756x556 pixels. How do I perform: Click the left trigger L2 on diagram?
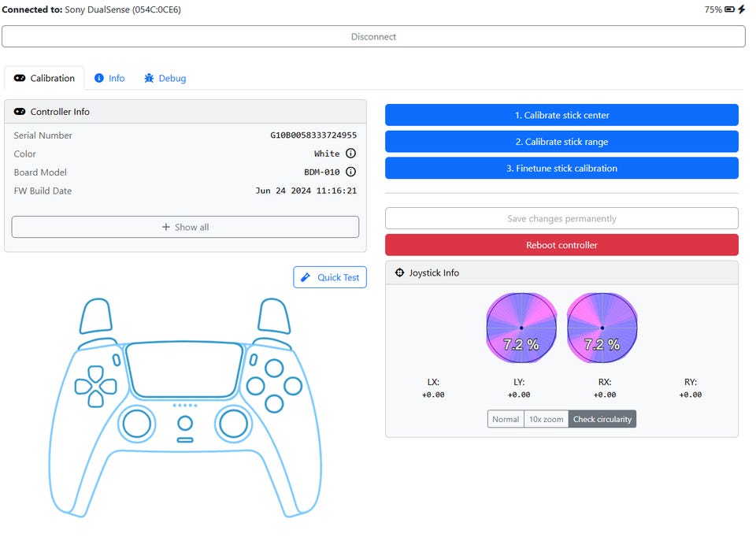tap(95, 316)
